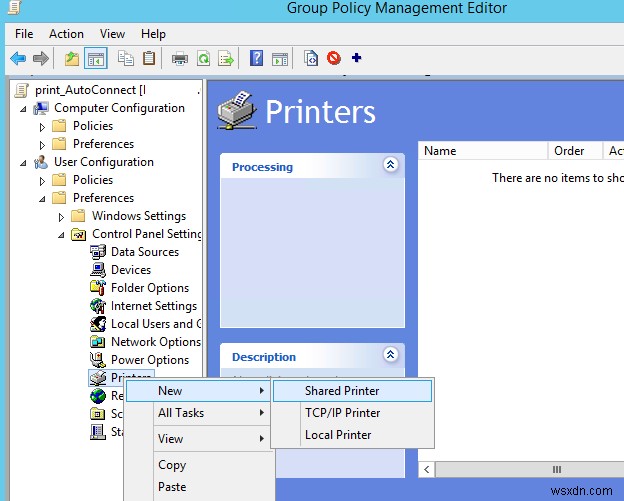Expand Policies under Computer Configuration
Image resolution: width=624 pixels, height=501 pixels.
[x=42, y=127]
